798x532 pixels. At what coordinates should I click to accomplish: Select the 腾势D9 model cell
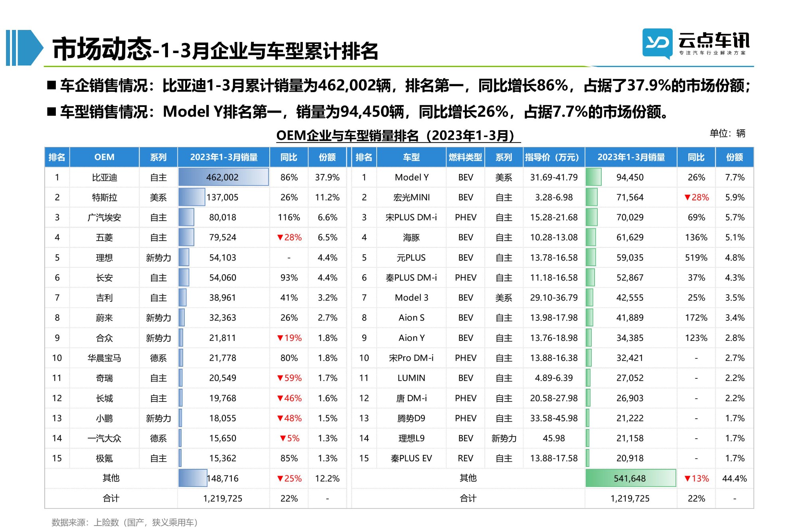click(411, 418)
